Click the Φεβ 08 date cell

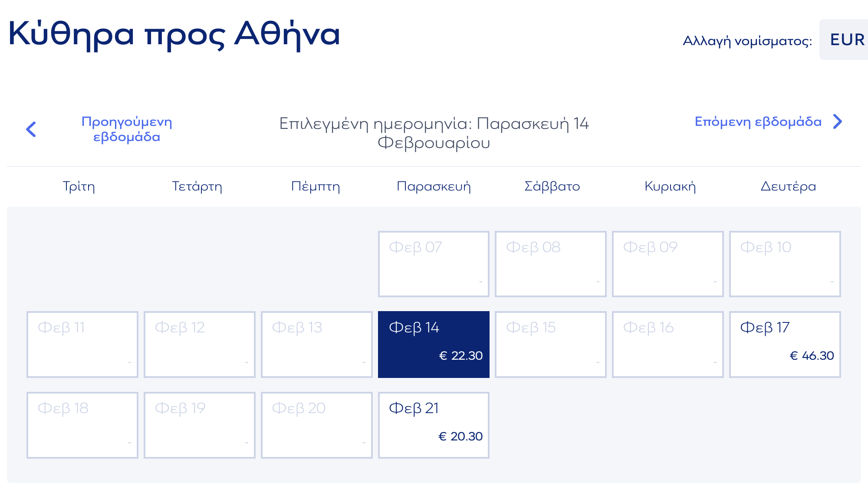click(550, 264)
